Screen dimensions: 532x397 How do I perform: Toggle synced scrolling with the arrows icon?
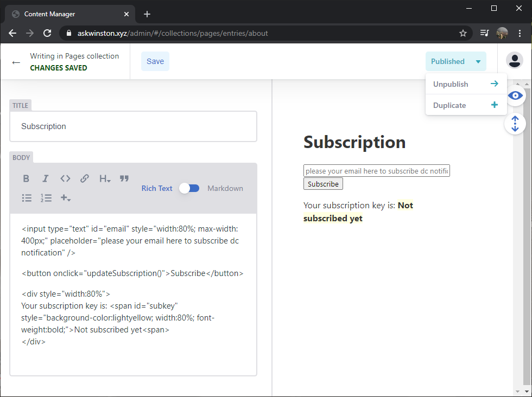[x=515, y=124]
